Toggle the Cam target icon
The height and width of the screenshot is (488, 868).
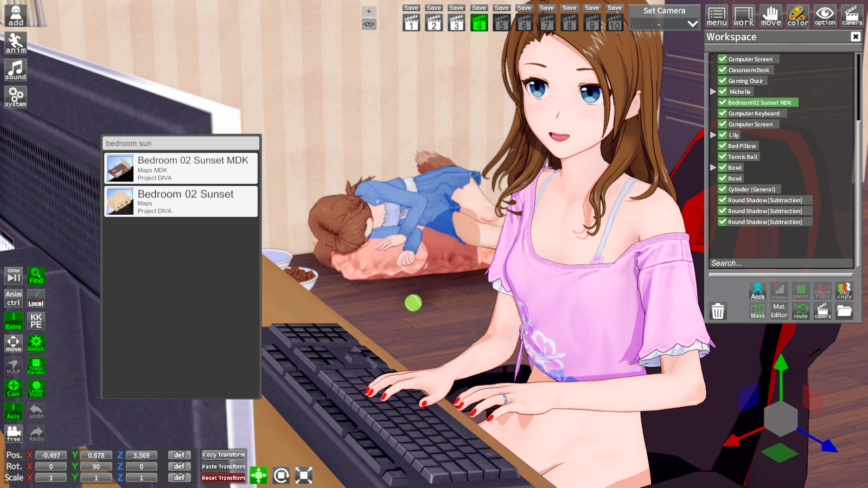click(14, 388)
